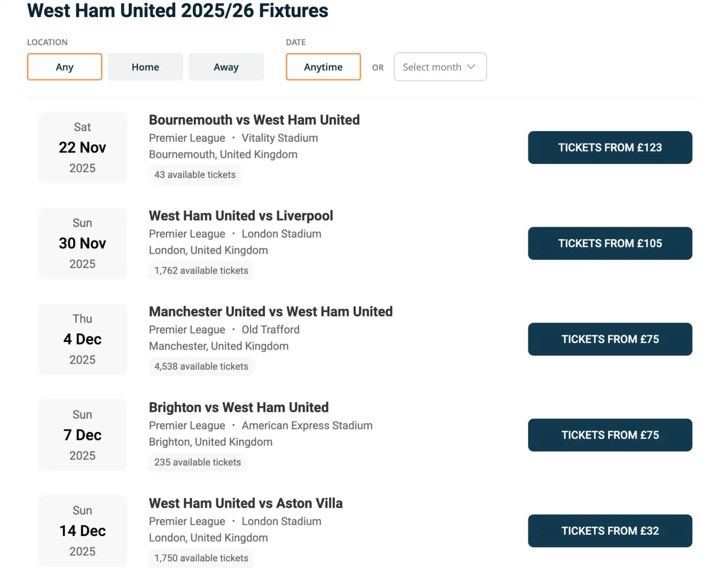Click the Sun 7 Dec date tile
The width and height of the screenshot is (728, 582).
[82, 435]
